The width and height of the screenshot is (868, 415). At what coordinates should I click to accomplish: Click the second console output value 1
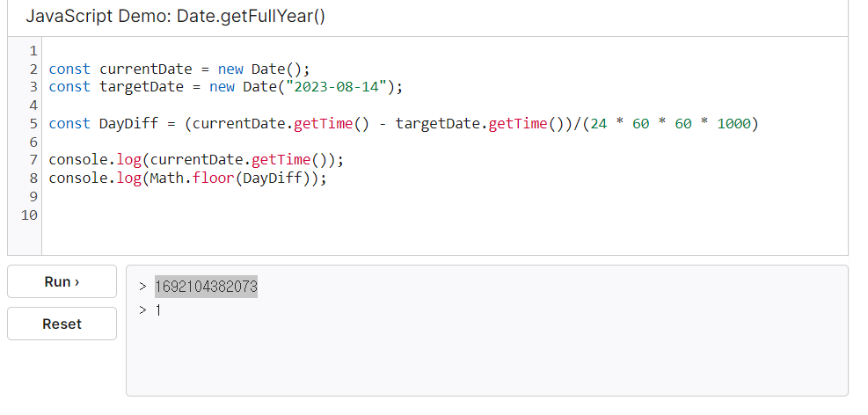(157, 311)
